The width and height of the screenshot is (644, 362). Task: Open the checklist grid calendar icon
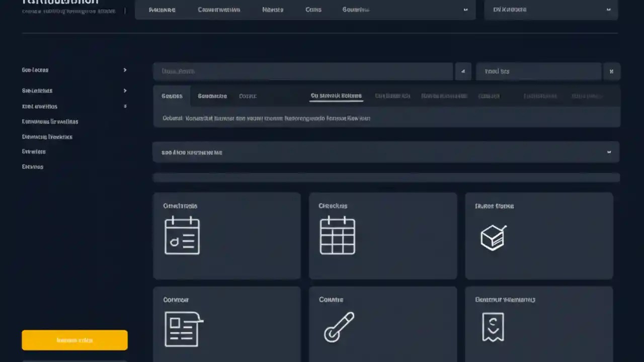click(x=337, y=235)
